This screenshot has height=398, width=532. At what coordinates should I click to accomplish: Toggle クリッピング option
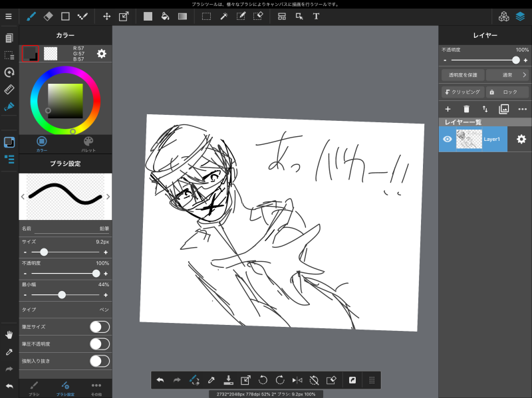click(x=463, y=92)
